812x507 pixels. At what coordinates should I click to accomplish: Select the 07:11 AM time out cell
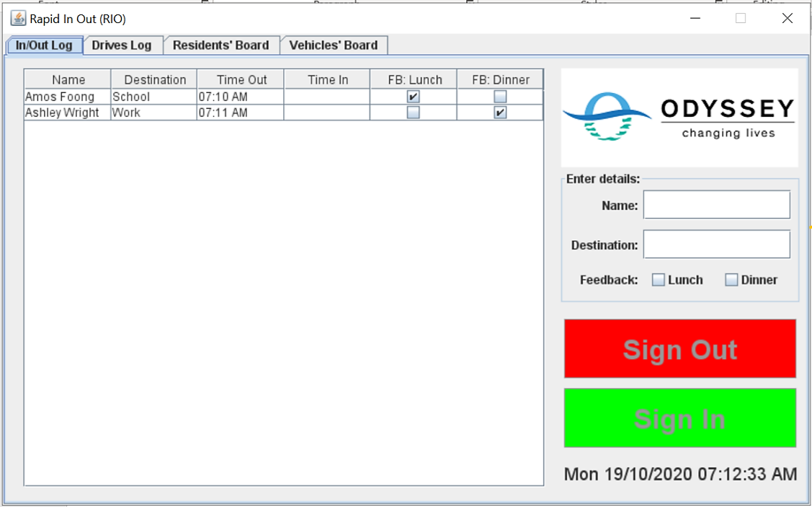(241, 113)
